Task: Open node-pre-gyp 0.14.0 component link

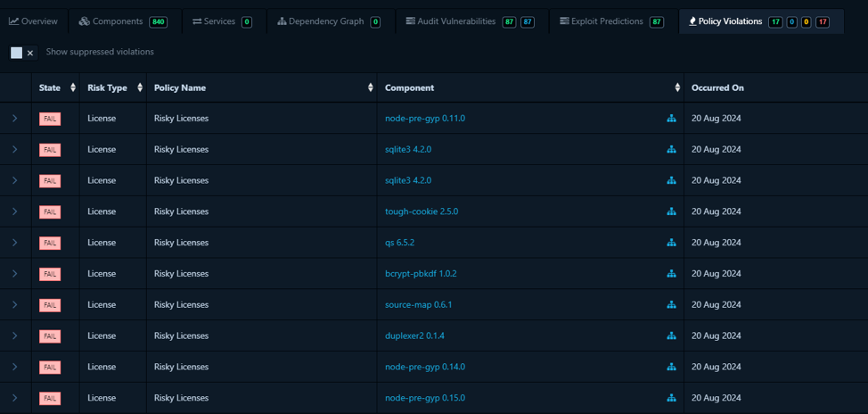Action: [x=424, y=367]
